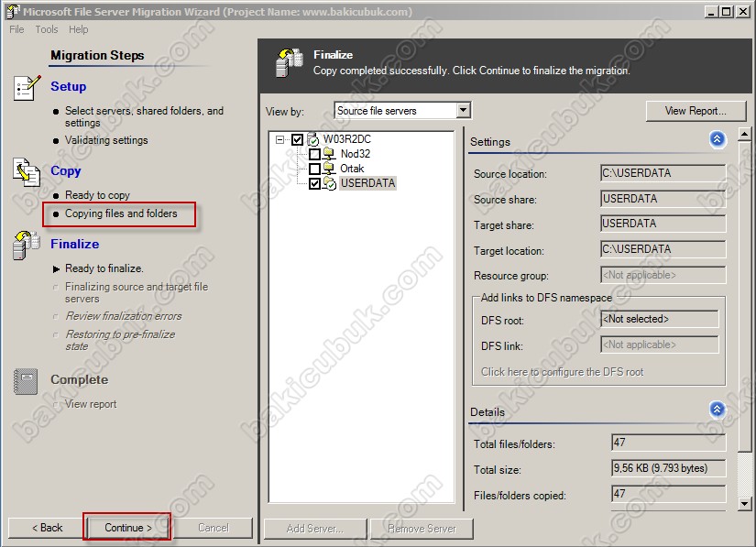Click scrollbar down arrow in settings pane
The width and height of the screenshot is (756, 547).
point(744,504)
